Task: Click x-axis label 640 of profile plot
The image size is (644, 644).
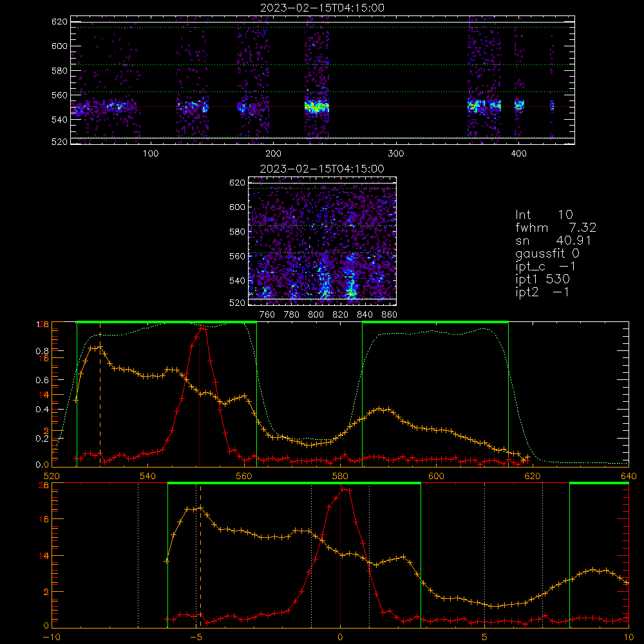Action: tap(629, 476)
